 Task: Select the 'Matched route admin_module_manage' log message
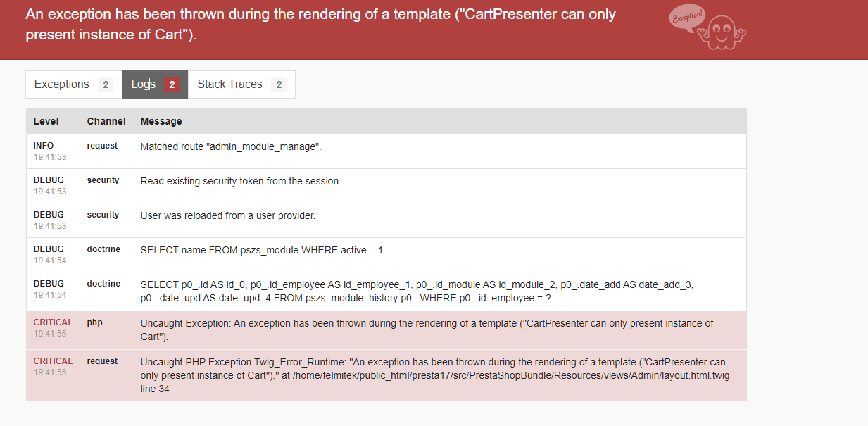(231, 146)
